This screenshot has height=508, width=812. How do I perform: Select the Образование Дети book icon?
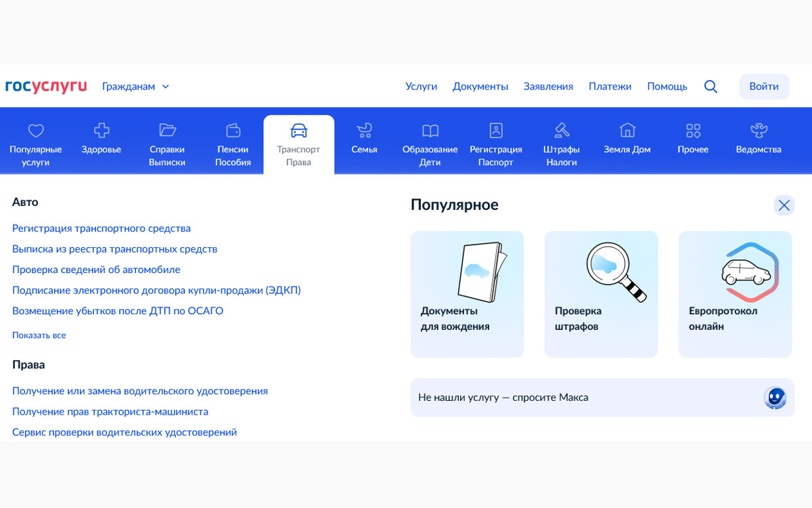[430, 130]
